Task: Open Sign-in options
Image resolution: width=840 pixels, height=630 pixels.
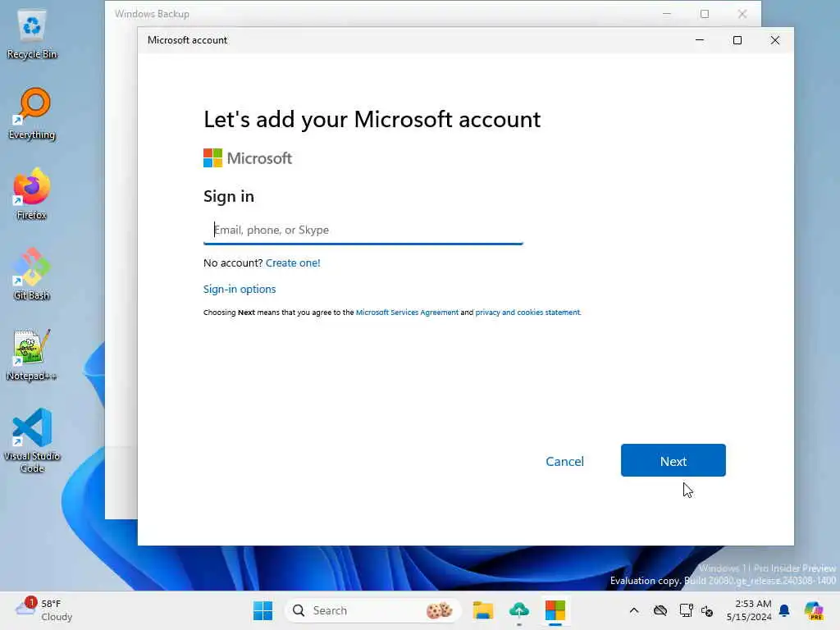Action: [x=240, y=290]
